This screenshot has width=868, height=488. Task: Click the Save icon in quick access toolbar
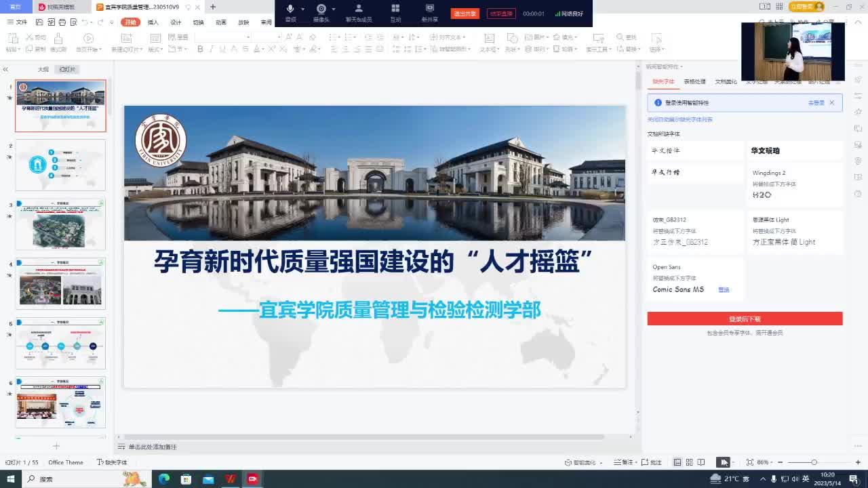pos(40,22)
